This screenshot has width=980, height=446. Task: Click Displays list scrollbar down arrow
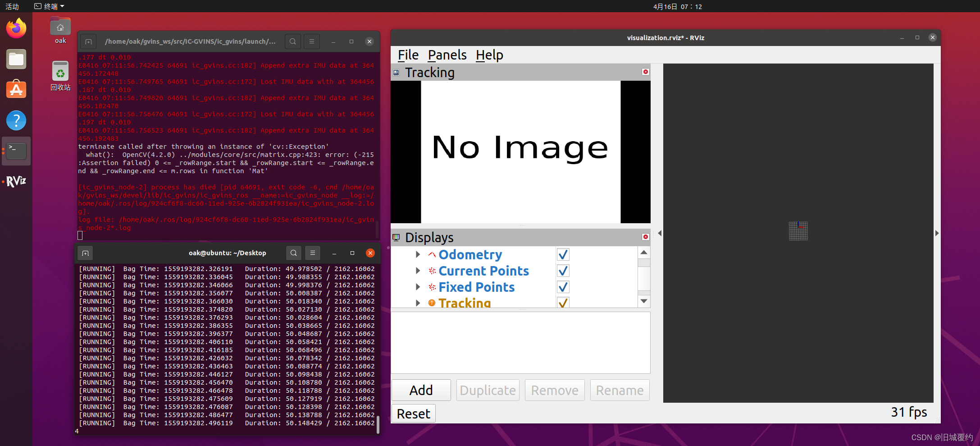pyautogui.click(x=644, y=301)
